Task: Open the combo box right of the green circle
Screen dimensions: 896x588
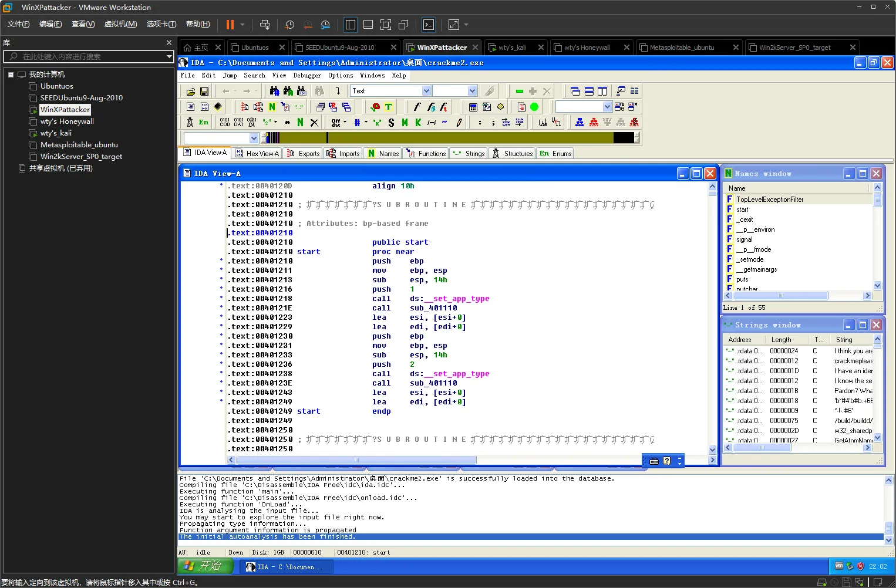Action: pyautogui.click(x=584, y=107)
